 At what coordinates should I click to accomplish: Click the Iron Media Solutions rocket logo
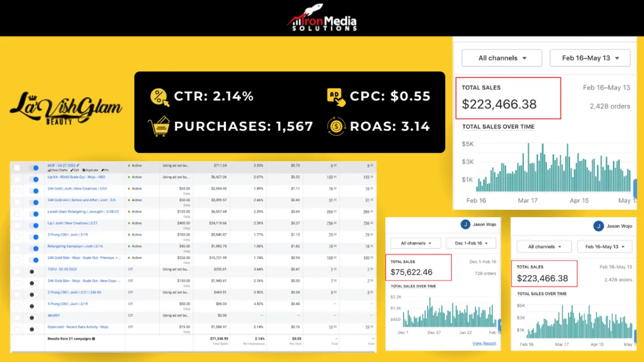pyautogui.click(x=322, y=18)
